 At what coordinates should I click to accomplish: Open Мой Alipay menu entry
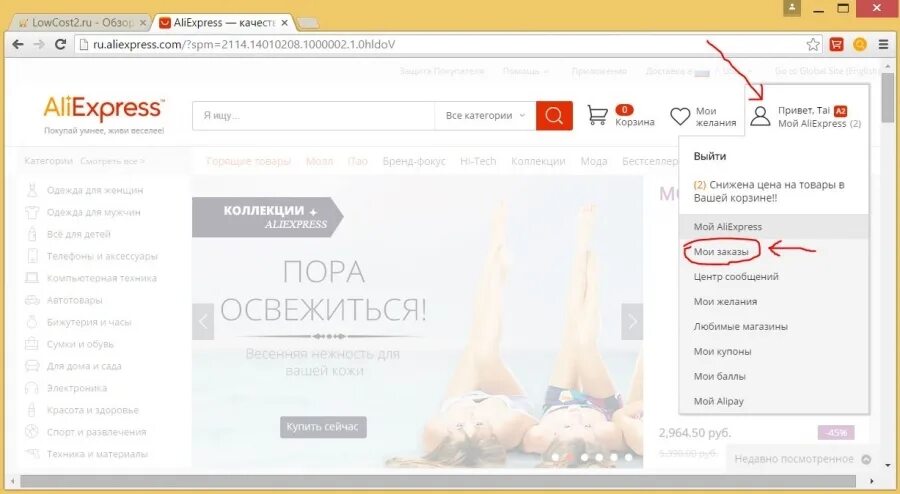718,401
